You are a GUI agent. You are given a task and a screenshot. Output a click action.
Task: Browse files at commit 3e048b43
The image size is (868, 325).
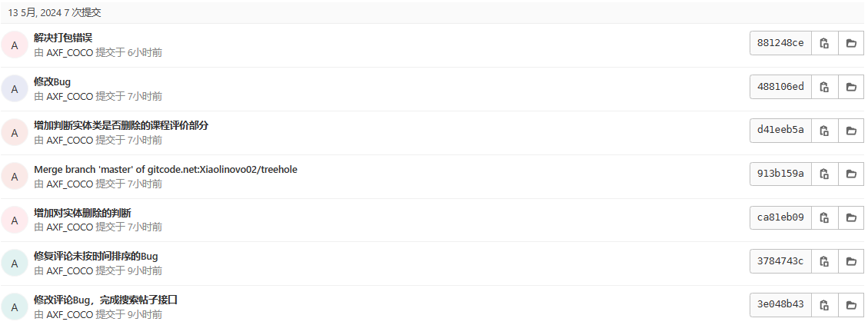[851, 304]
